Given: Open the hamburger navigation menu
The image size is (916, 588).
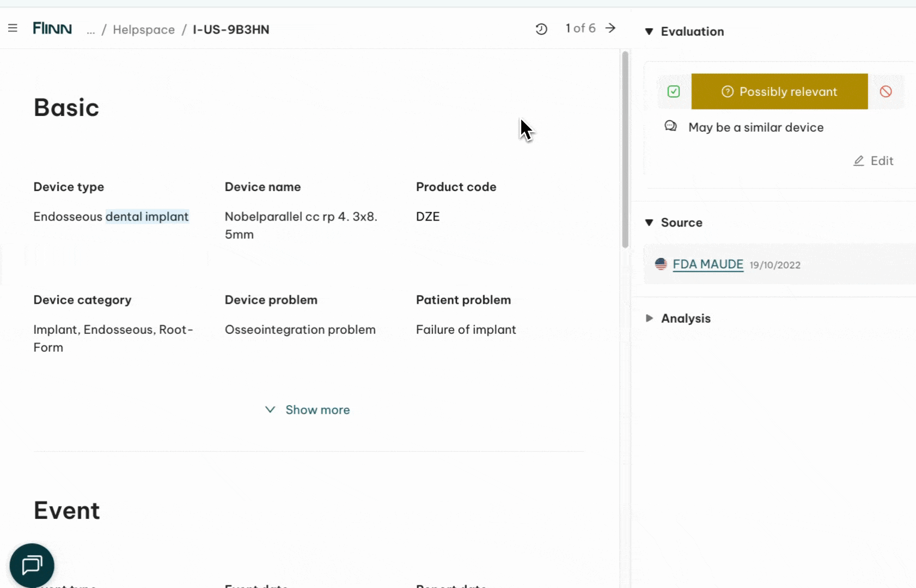Looking at the screenshot, I should [13, 28].
